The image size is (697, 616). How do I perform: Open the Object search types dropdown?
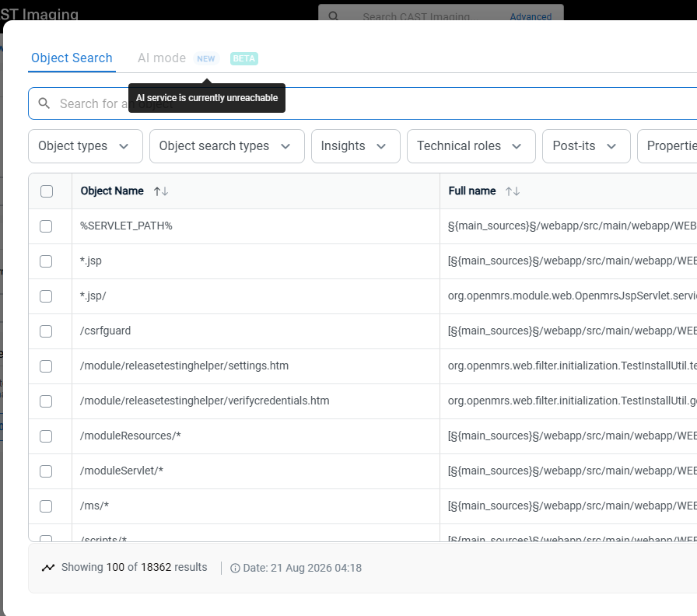pos(226,146)
